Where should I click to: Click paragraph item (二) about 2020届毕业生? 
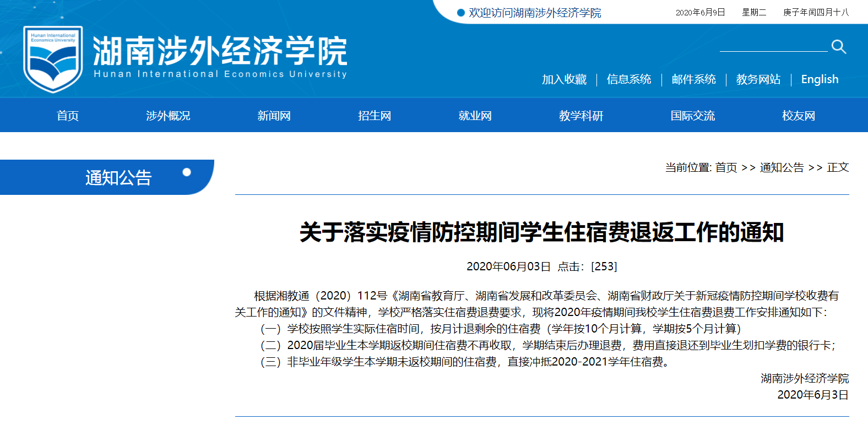[x=547, y=345]
